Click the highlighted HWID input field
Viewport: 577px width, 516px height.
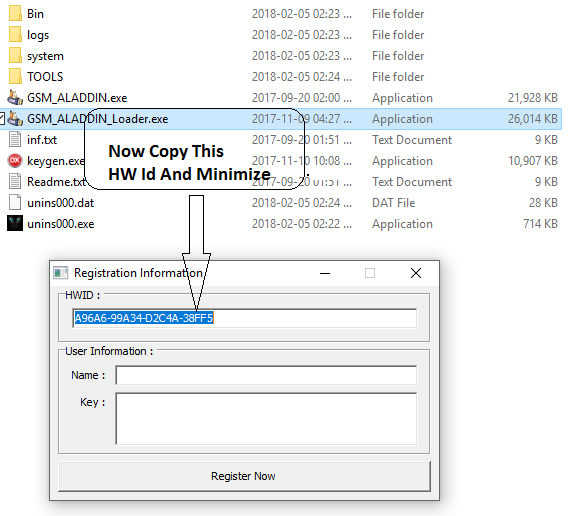(245, 318)
